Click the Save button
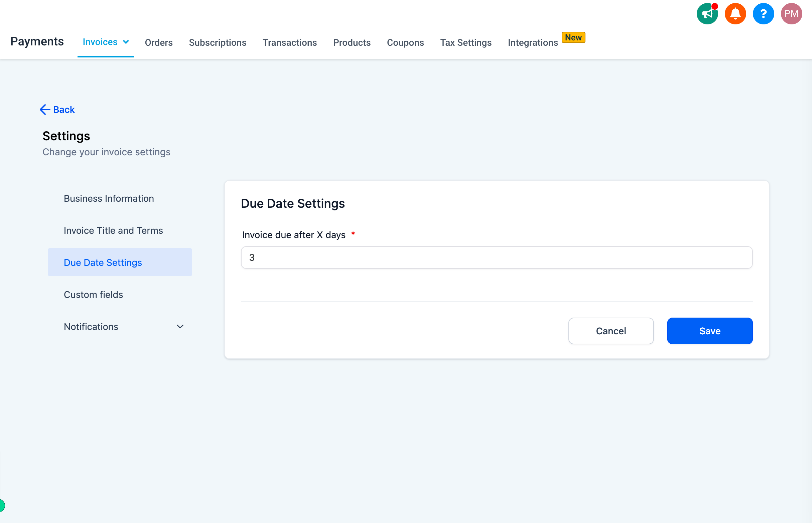 coord(710,331)
